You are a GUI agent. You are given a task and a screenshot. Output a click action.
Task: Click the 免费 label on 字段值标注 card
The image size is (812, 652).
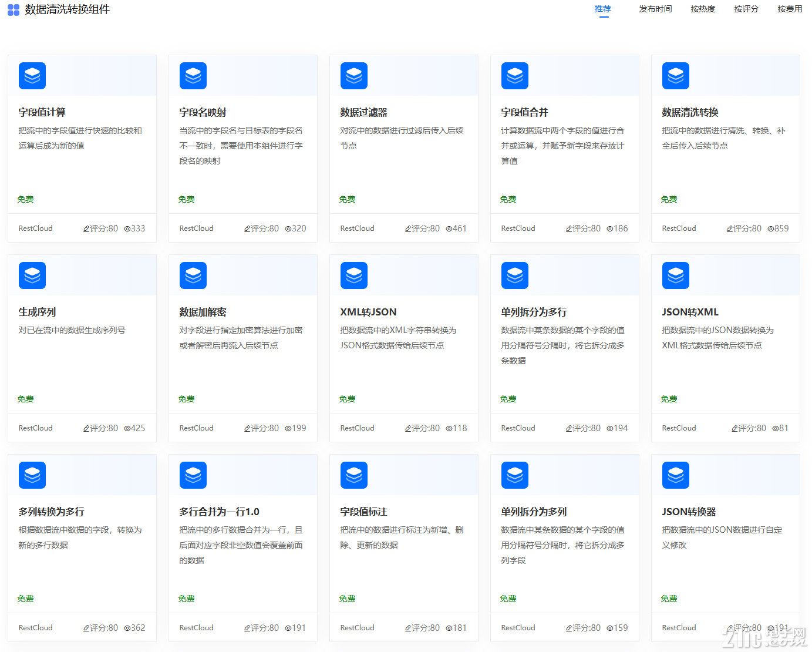(x=347, y=599)
